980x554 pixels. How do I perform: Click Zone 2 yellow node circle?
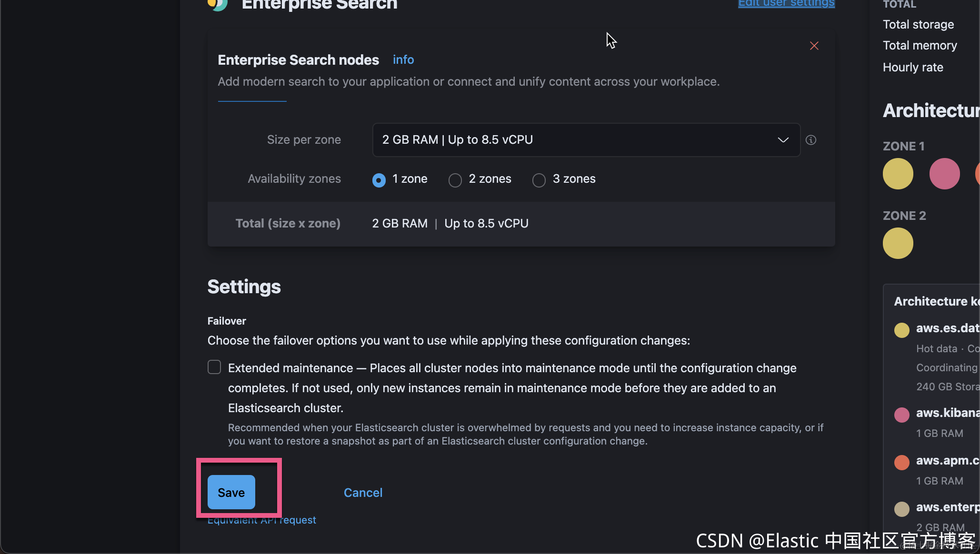click(x=898, y=243)
